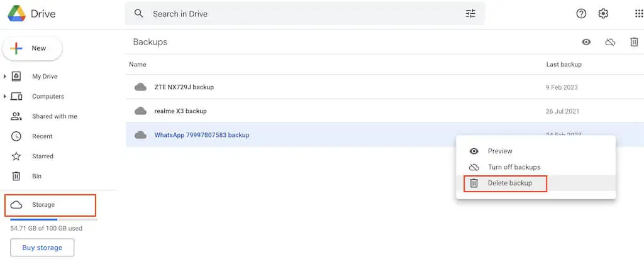The width and height of the screenshot is (644, 262).
Task: Open the Google apps grid
Action: [638, 14]
